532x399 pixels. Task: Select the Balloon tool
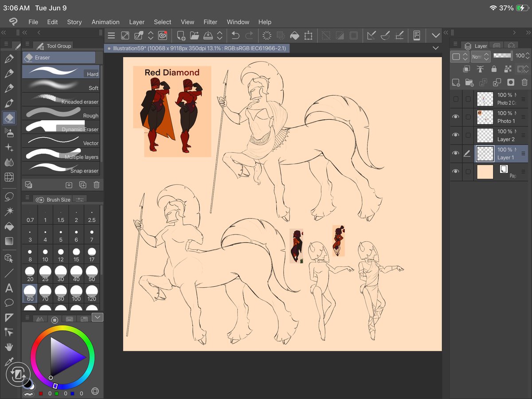tap(9, 303)
